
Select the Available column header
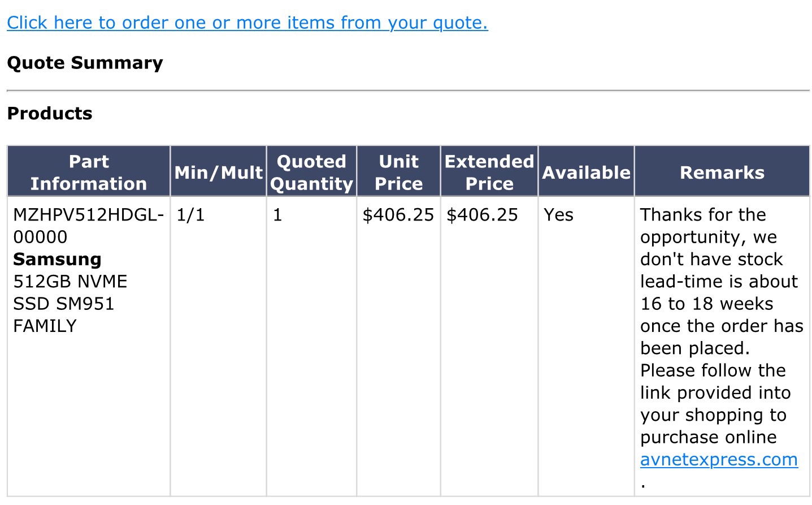point(586,172)
